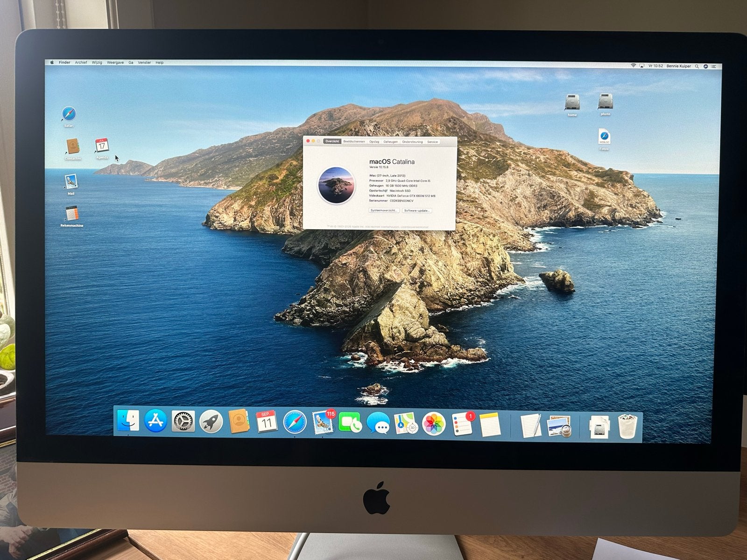Open Mail with 115 badge in Dock
The width and height of the screenshot is (747, 560).
coord(323,423)
